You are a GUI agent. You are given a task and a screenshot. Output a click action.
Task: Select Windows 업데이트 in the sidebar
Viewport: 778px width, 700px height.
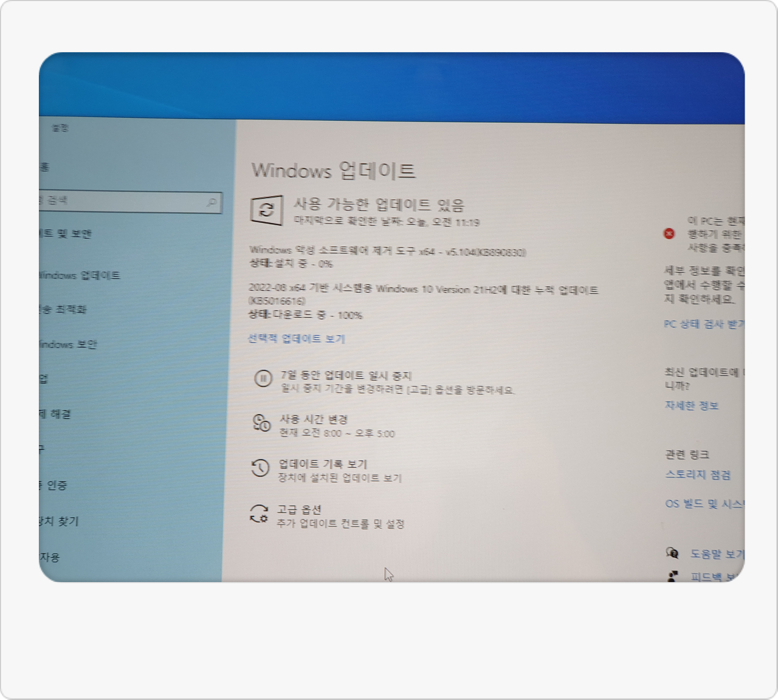click(x=80, y=275)
